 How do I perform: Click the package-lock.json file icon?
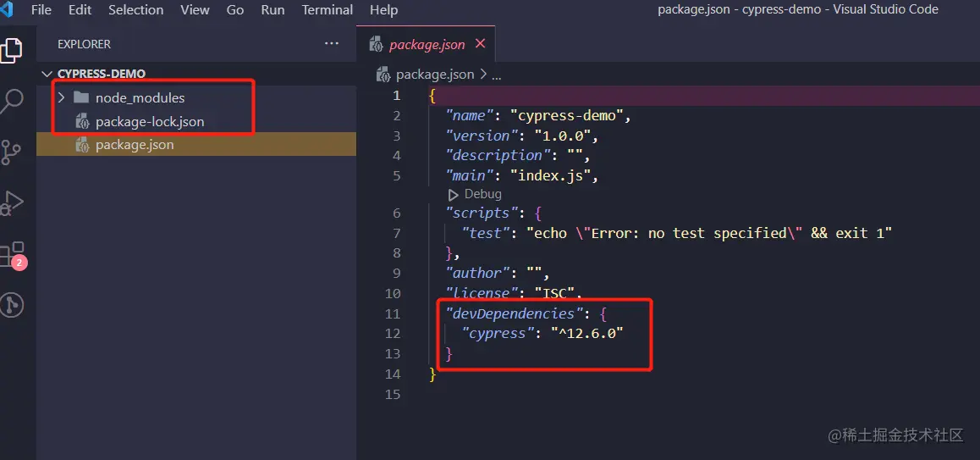point(82,121)
